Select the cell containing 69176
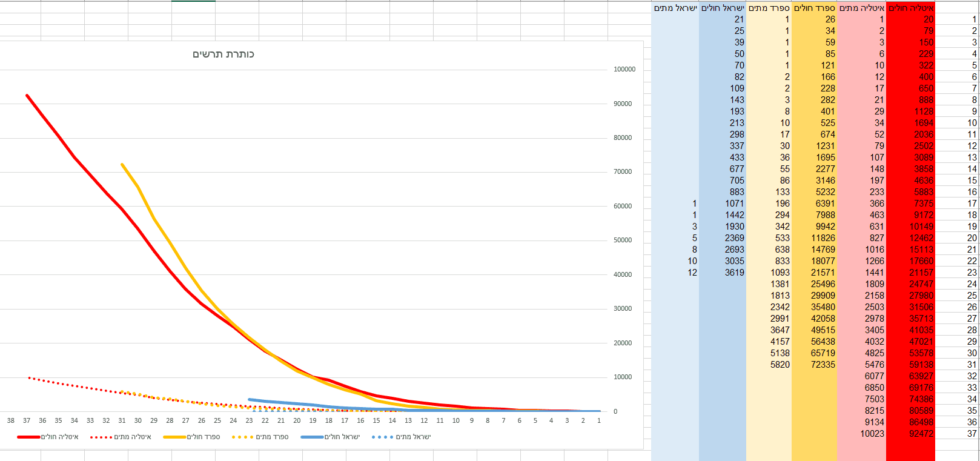This screenshot has width=980, height=461. point(910,388)
